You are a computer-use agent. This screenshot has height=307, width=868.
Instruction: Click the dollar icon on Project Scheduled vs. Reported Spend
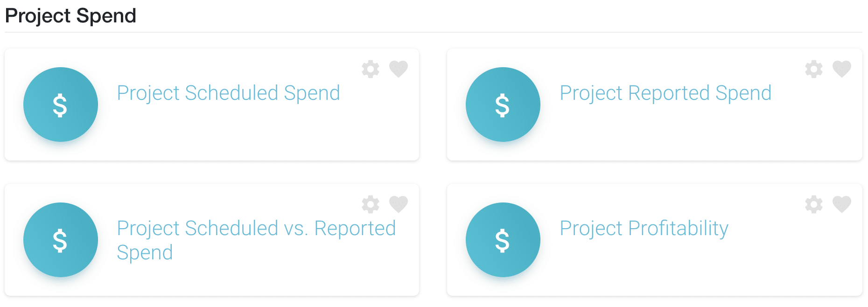pos(60,239)
